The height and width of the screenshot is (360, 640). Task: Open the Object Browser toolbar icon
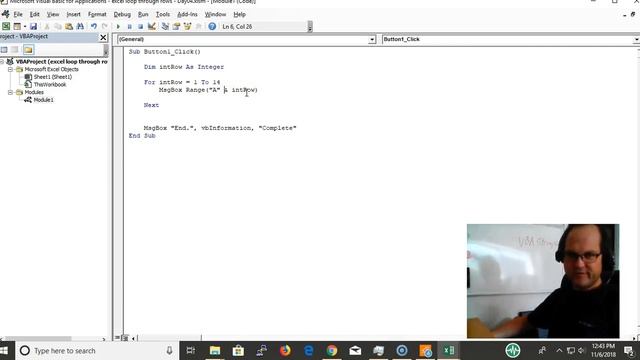(x=187, y=27)
